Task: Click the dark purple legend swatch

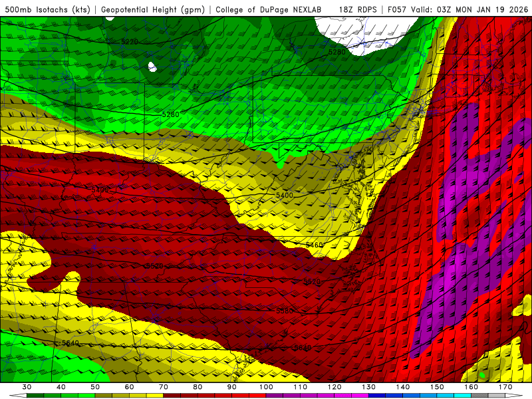Action: [275, 396]
